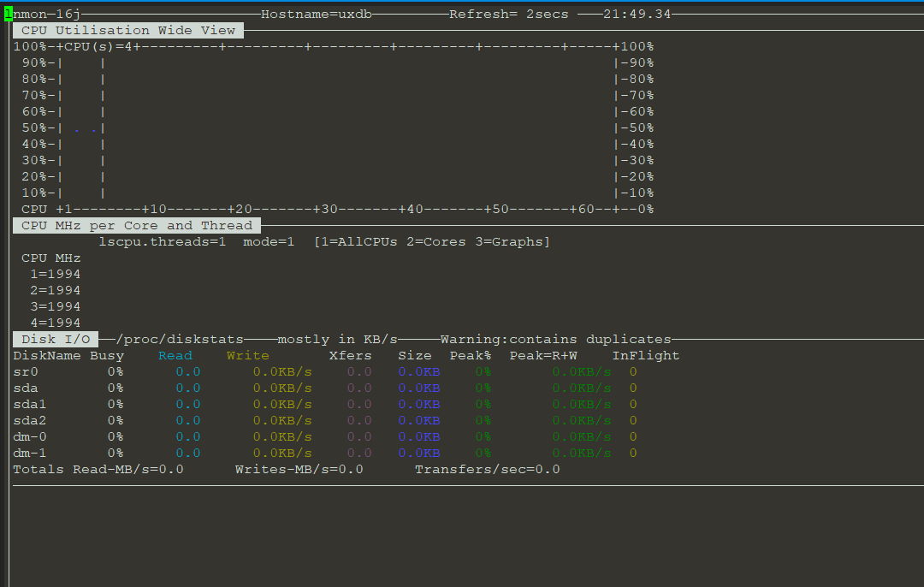The width and height of the screenshot is (924, 587).
Task: Select the InFlight column header
Action: (646, 354)
